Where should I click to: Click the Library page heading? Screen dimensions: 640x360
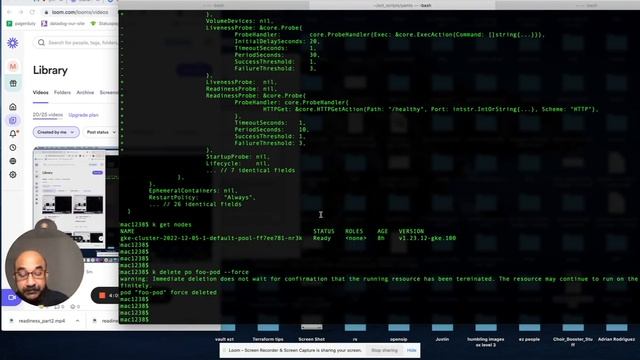click(x=50, y=70)
